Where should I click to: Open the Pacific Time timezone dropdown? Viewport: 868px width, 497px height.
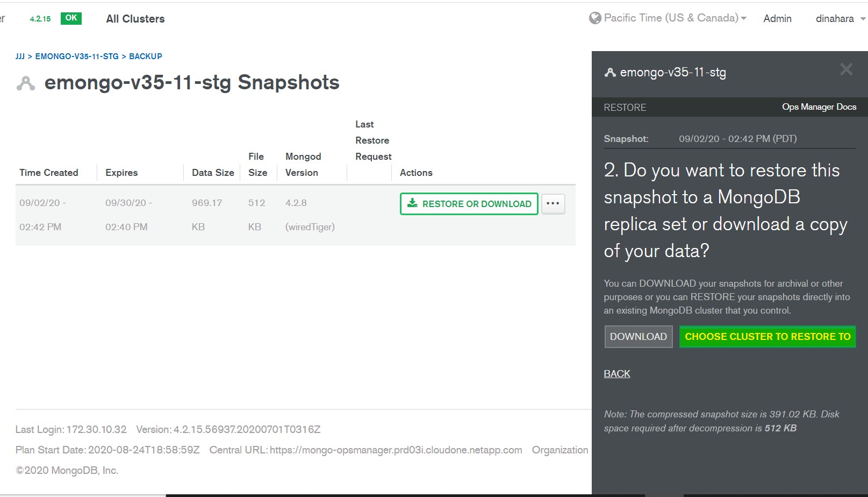click(x=675, y=18)
